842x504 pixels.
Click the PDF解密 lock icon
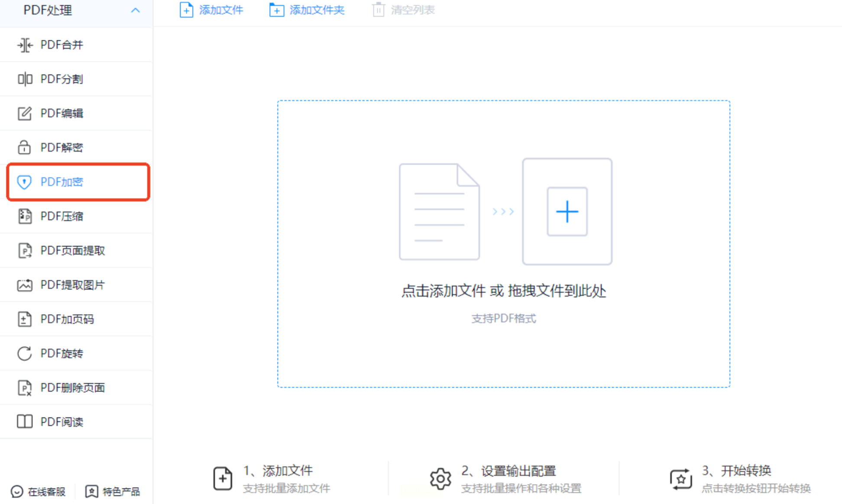(x=24, y=148)
